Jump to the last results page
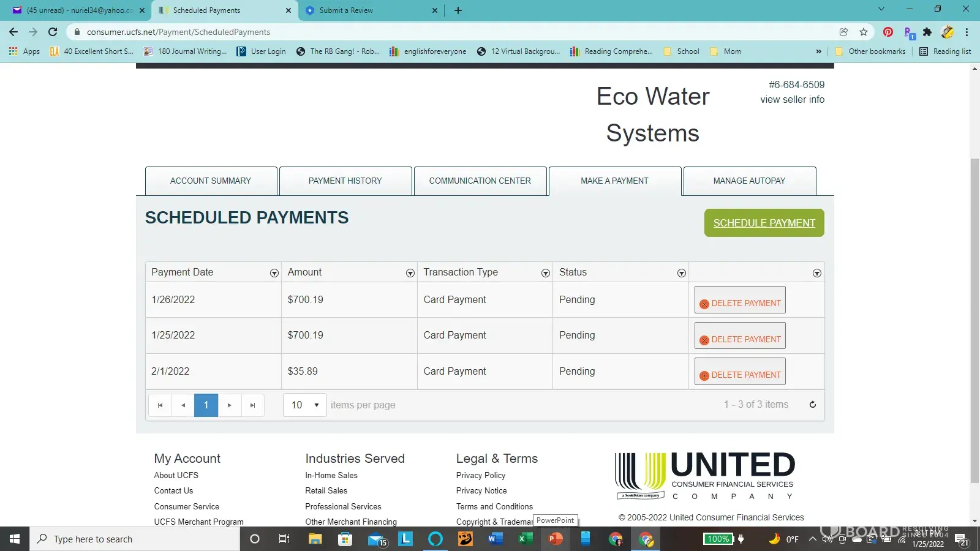 coord(253,405)
